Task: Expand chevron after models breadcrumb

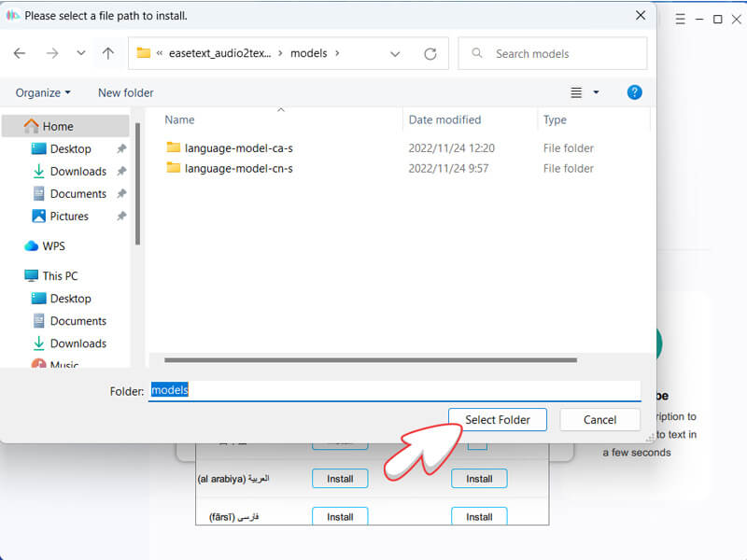Action: point(337,53)
